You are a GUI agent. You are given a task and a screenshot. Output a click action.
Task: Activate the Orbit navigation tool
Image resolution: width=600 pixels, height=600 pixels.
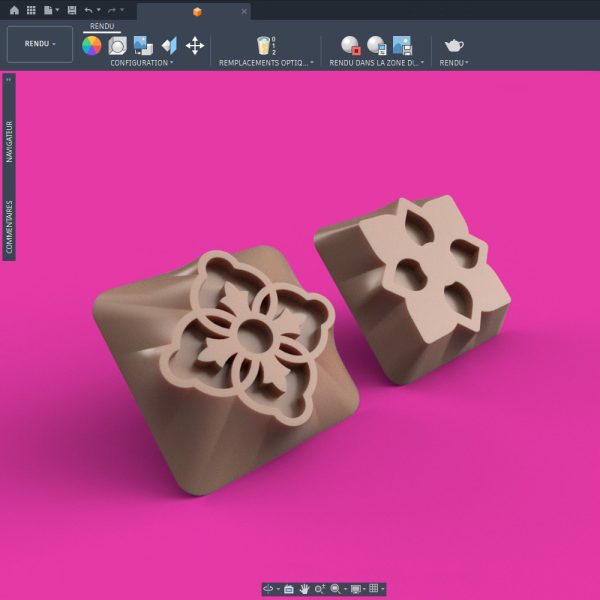pyautogui.click(x=268, y=589)
